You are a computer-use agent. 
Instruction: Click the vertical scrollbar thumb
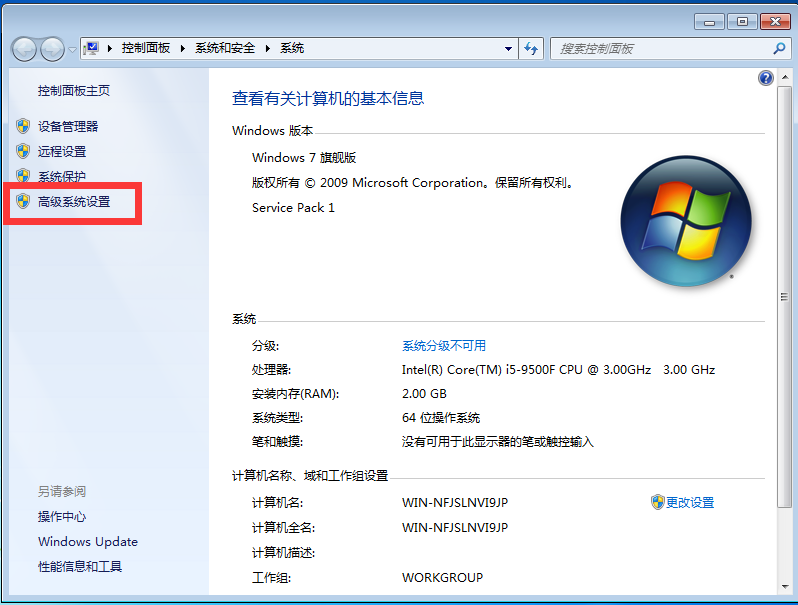coord(784,297)
